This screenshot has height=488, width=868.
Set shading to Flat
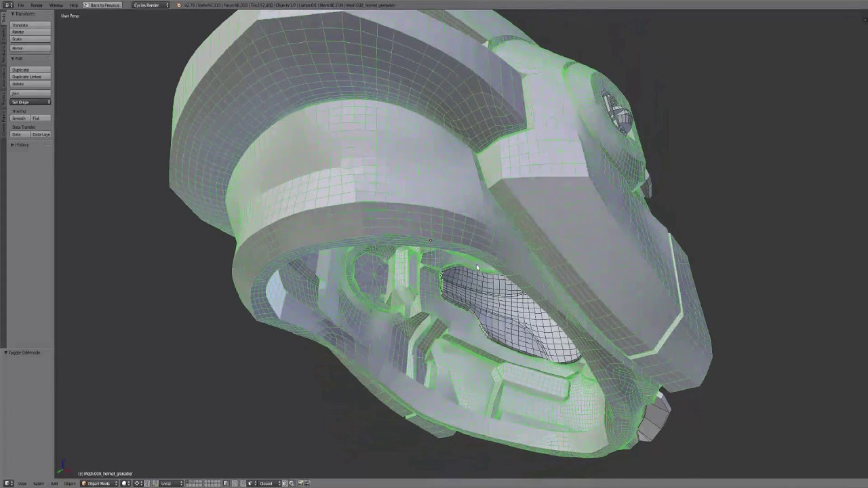pos(41,118)
